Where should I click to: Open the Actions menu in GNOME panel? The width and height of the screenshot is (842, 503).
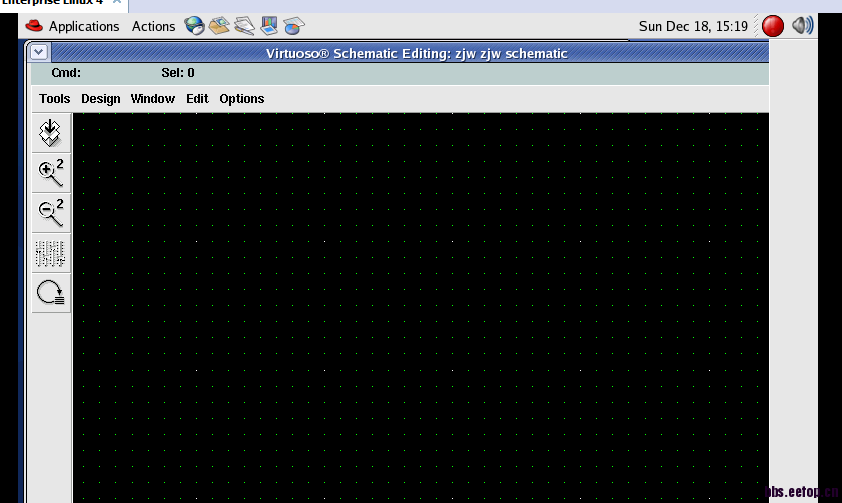[x=153, y=26]
